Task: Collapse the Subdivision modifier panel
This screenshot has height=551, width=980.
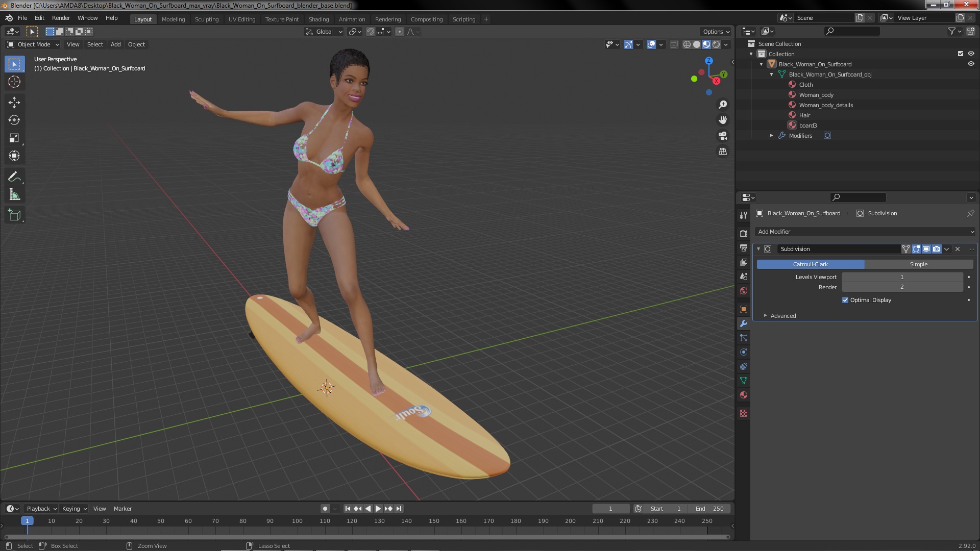Action: (758, 249)
